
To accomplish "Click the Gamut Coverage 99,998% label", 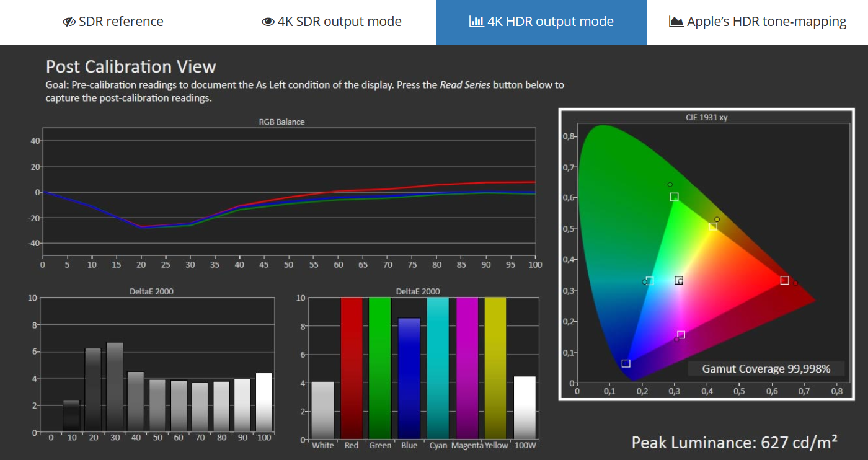I will pyautogui.click(x=766, y=369).
